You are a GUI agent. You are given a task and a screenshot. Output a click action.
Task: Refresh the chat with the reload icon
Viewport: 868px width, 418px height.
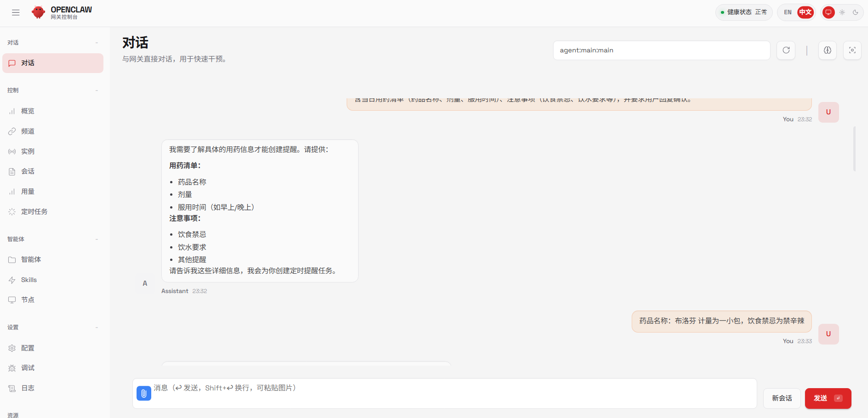[786, 51]
